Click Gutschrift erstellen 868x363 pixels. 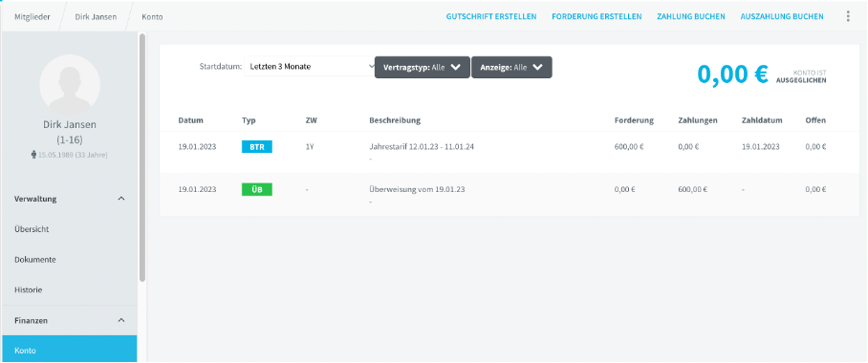pos(491,16)
